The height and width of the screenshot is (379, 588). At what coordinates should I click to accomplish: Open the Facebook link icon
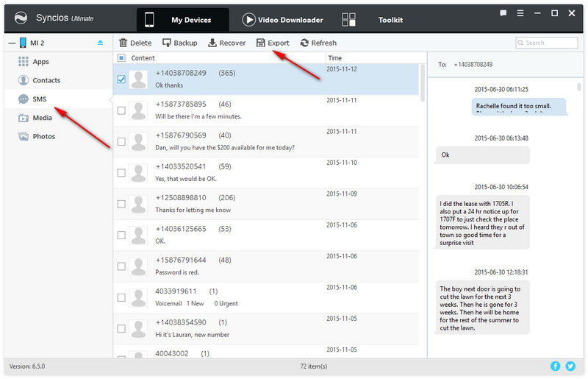tap(556, 366)
